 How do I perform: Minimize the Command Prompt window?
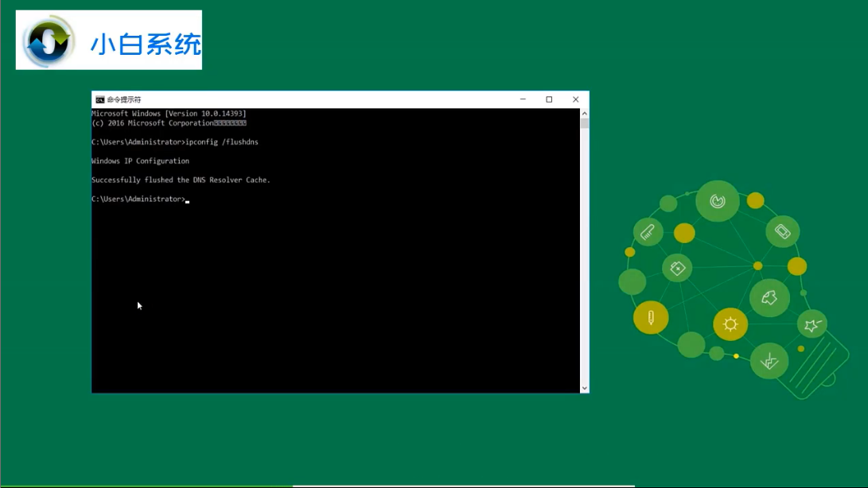pyautogui.click(x=523, y=99)
